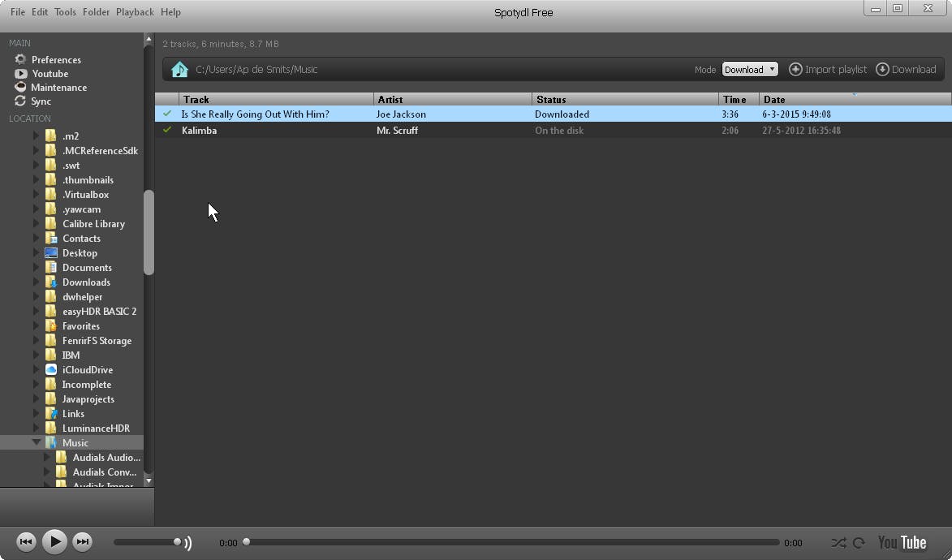The height and width of the screenshot is (560, 952).
Task: Click the Import playlist button label
Action: (x=835, y=69)
